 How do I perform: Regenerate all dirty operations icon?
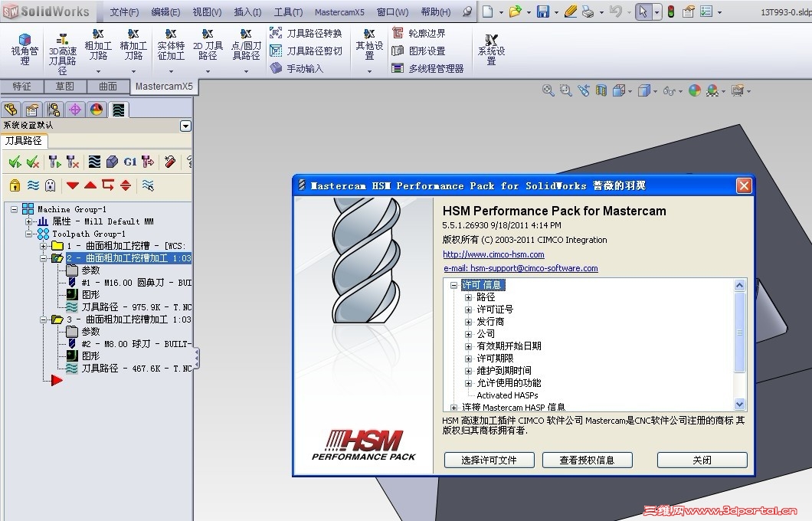point(73,162)
